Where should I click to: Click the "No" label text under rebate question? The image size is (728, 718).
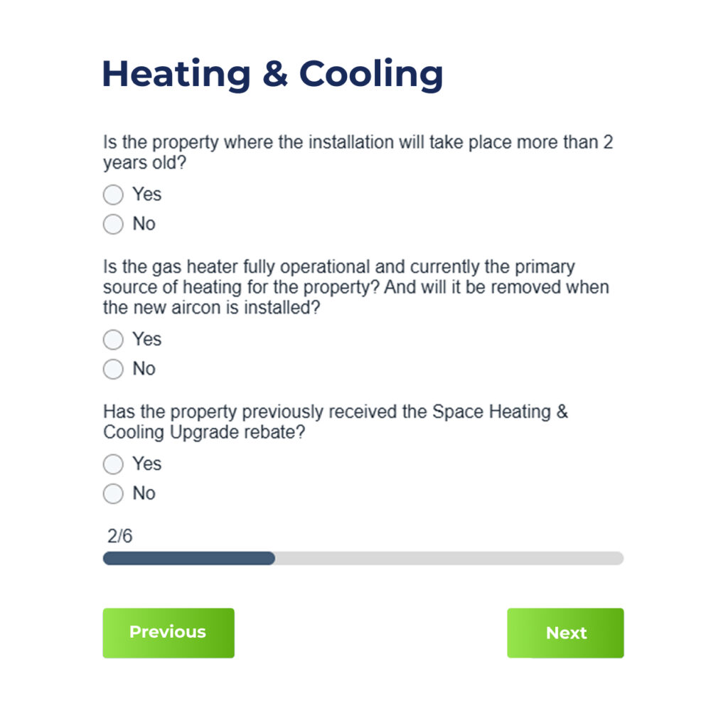[x=144, y=493]
